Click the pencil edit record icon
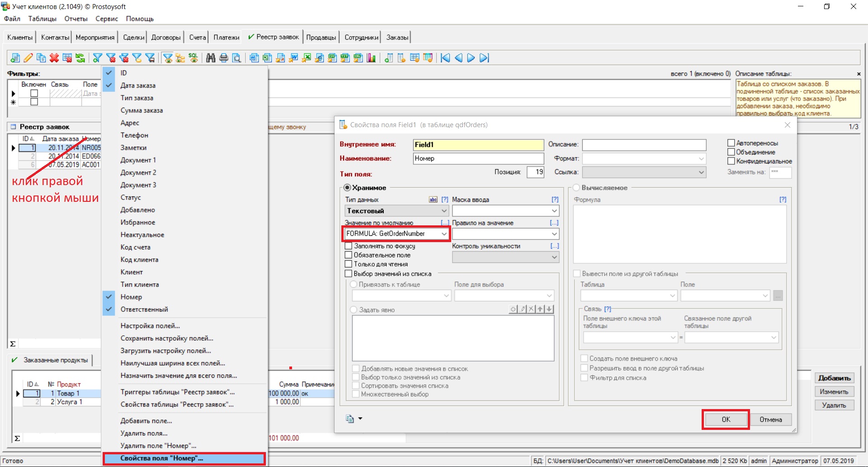 pyautogui.click(x=28, y=58)
